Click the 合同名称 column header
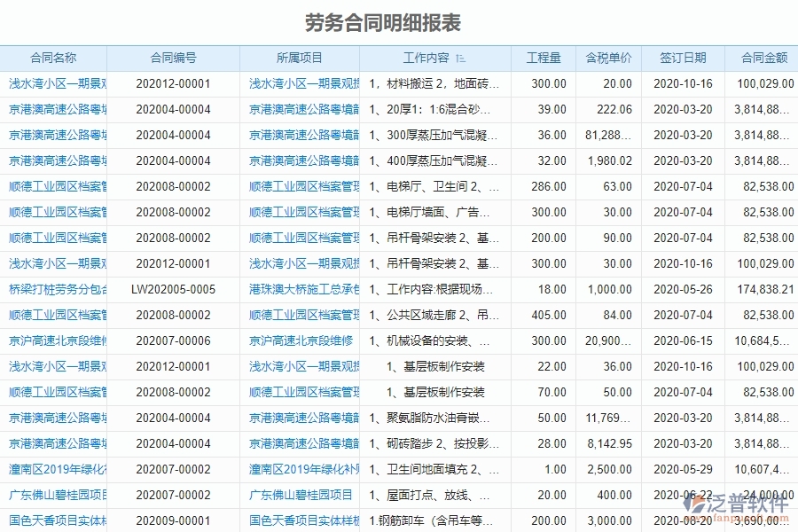The height and width of the screenshot is (532, 798). 52,57
